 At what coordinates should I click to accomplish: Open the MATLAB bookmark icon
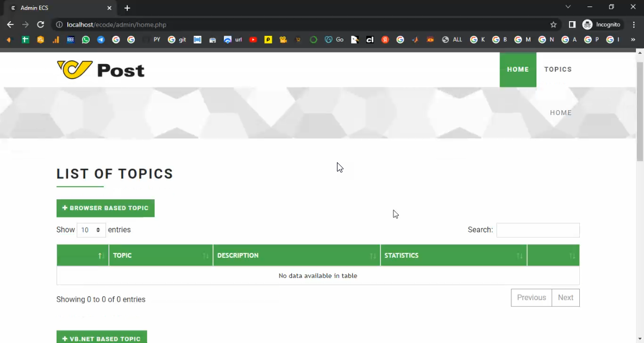point(415,40)
